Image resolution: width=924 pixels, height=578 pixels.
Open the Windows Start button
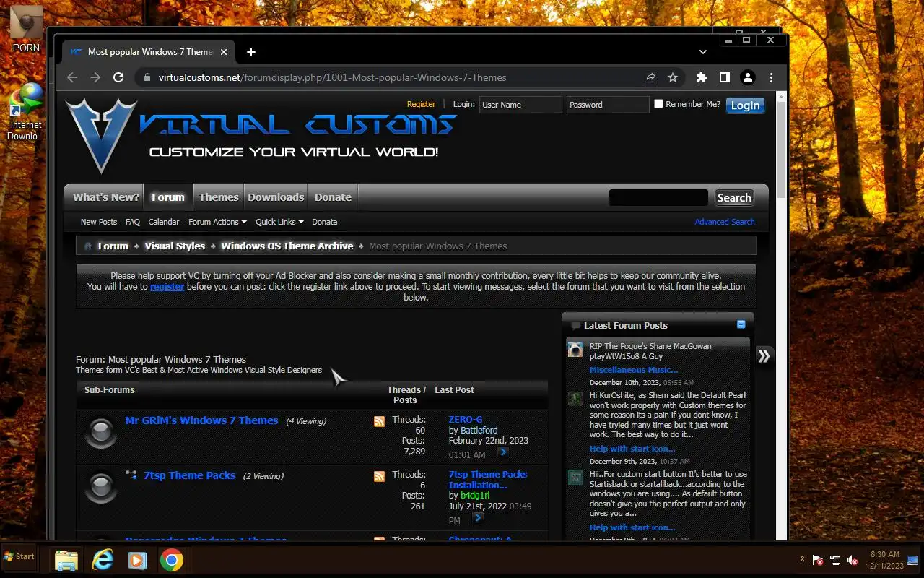click(19, 557)
